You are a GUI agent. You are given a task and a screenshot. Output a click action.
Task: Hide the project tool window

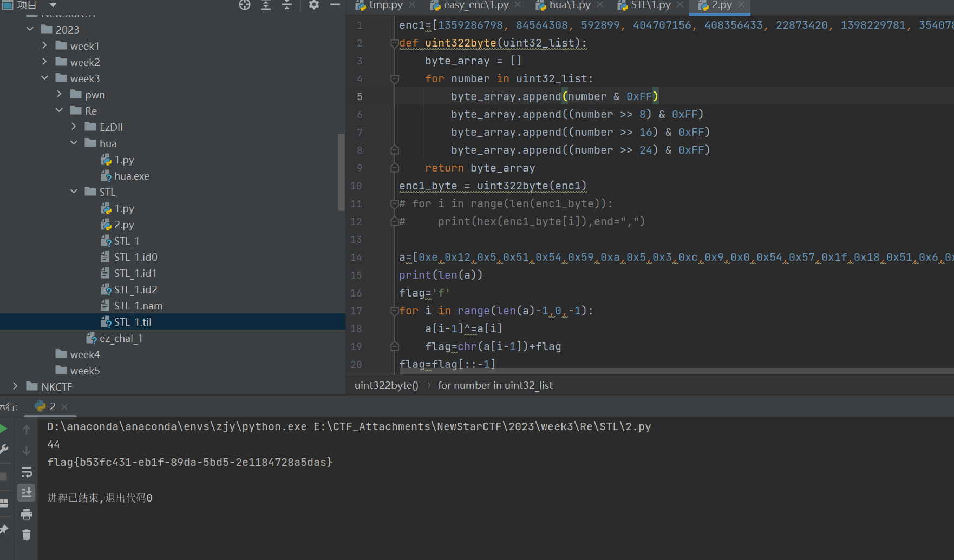pyautogui.click(x=335, y=5)
